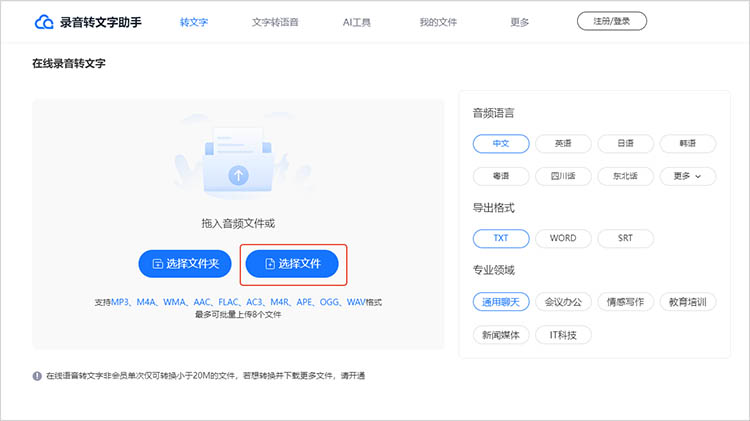Viewport: 750px width, 421px height.
Task: Click the 选择文件 button
Action: pos(292,264)
